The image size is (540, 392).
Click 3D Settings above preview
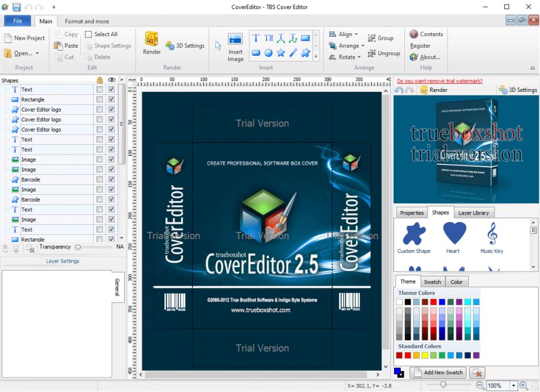tap(518, 90)
